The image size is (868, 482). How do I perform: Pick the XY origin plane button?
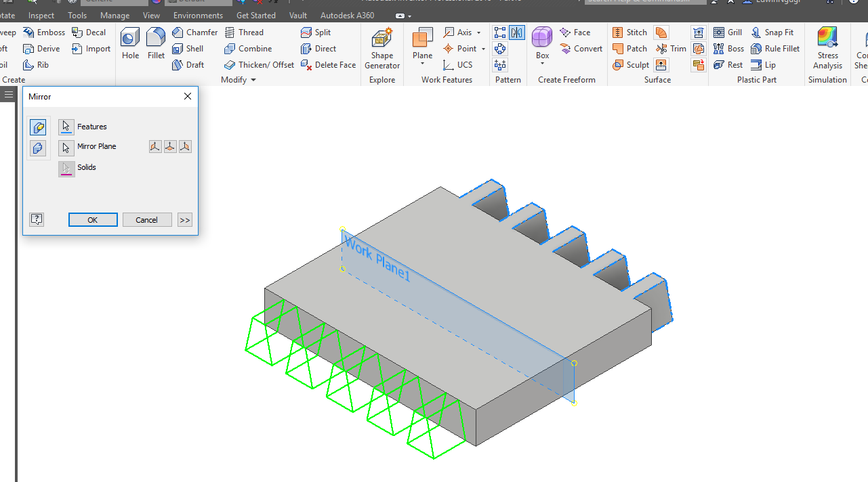tap(185, 146)
